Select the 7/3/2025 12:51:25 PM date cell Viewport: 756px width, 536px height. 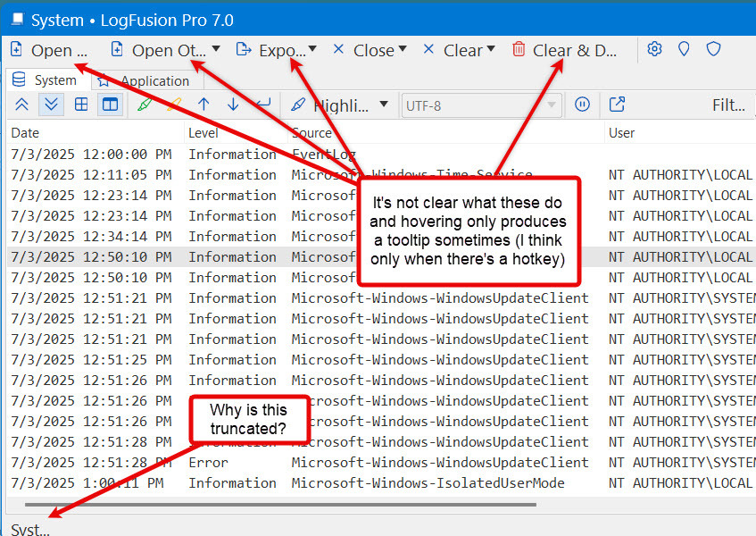click(91, 359)
